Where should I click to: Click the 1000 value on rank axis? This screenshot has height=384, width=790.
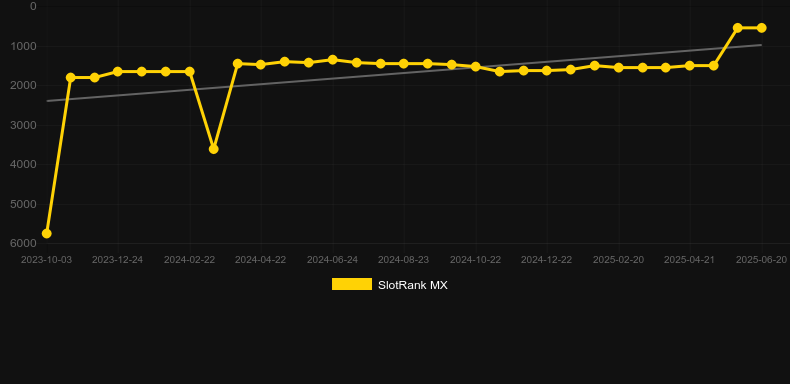[24, 46]
